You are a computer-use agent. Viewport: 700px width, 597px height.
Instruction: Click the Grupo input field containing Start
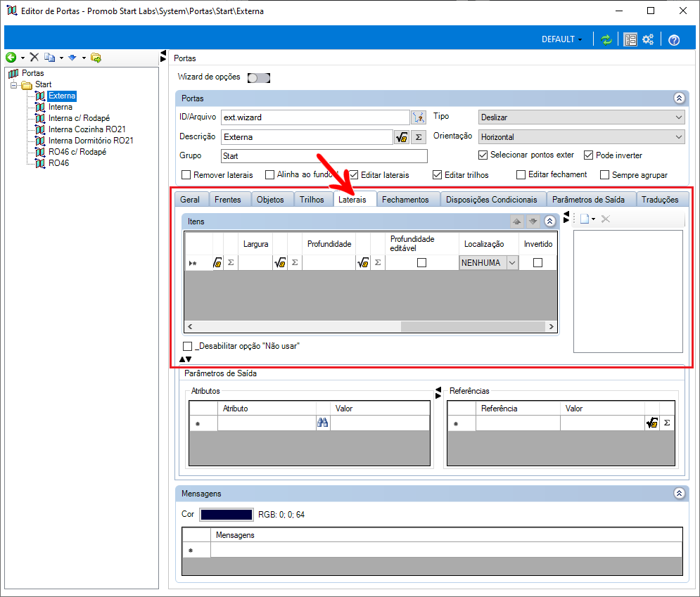(324, 155)
